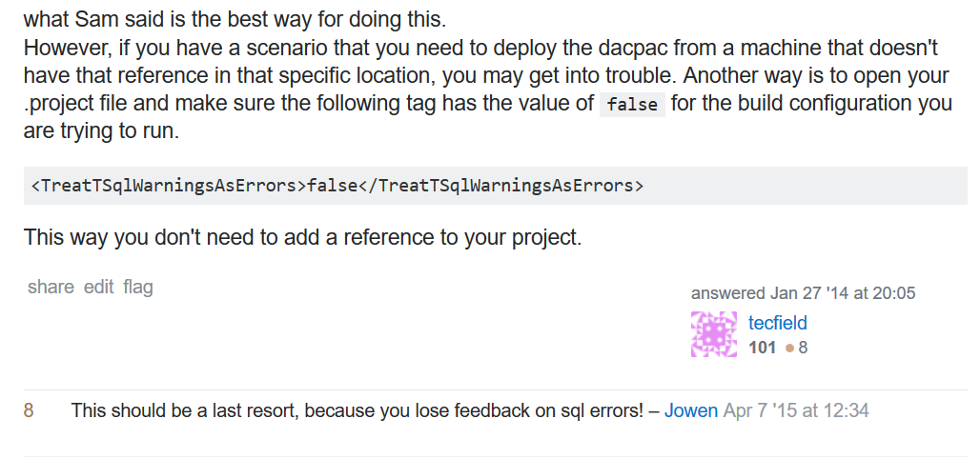Click the share link under the answer
The width and height of the screenshot is (980, 459).
click(x=51, y=287)
